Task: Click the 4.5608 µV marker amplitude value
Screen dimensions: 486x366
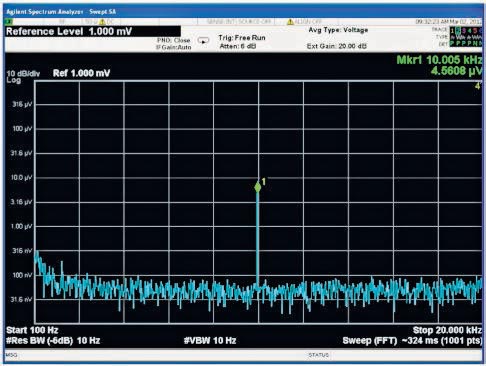Action: (456, 71)
